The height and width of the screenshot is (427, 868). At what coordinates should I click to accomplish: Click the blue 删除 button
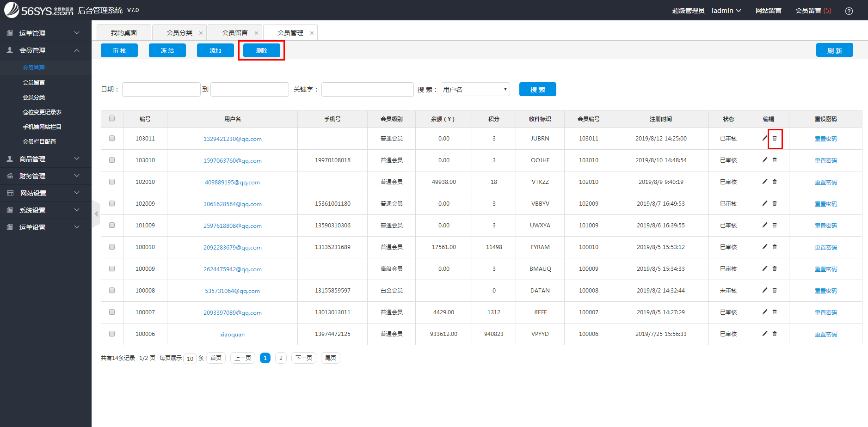[x=261, y=50]
